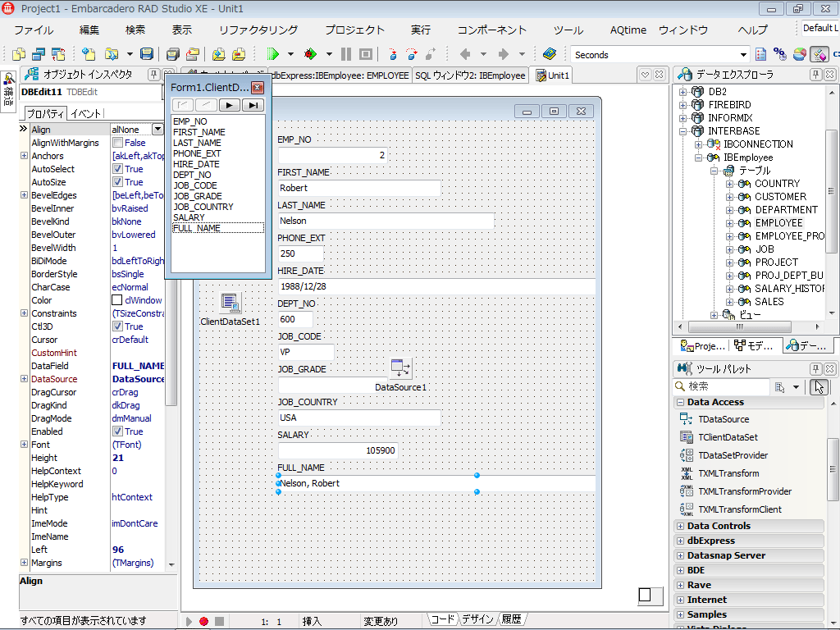The image size is (840, 630).
Task: Click the blue Help book icon
Action: (550, 54)
